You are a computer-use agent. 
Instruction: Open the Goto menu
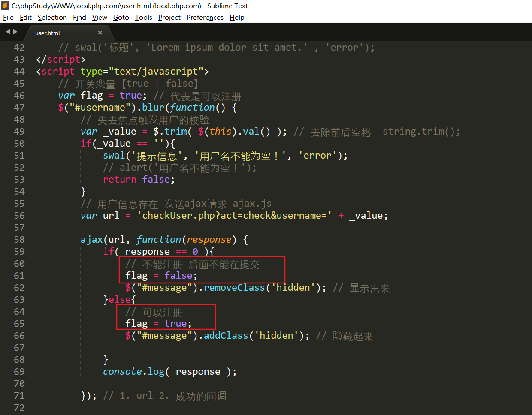121,18
